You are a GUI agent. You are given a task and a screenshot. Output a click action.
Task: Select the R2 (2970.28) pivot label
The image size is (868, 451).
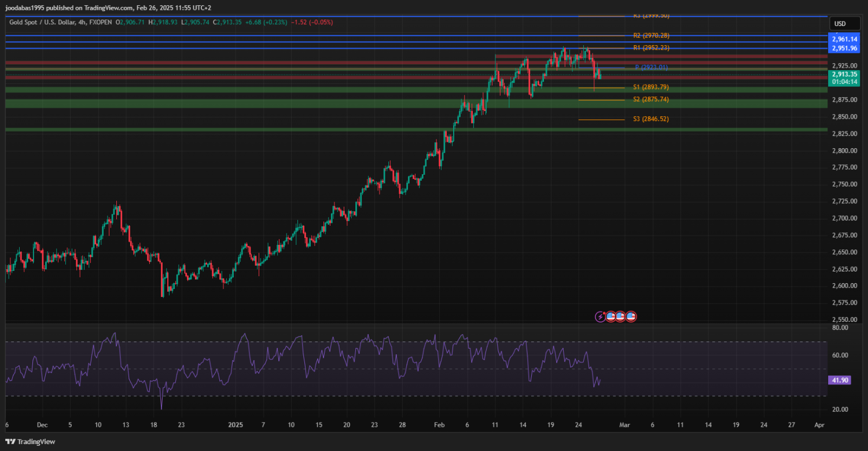[x=651, y=36]
